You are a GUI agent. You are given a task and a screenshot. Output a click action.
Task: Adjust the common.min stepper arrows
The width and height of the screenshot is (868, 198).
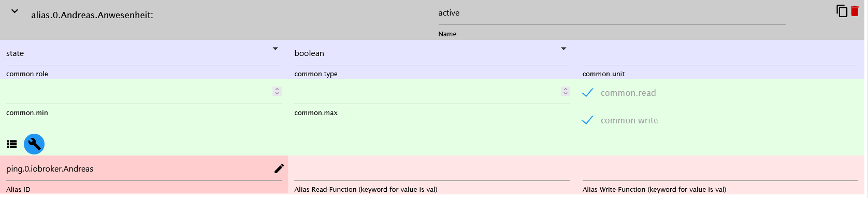pos(277,91)
